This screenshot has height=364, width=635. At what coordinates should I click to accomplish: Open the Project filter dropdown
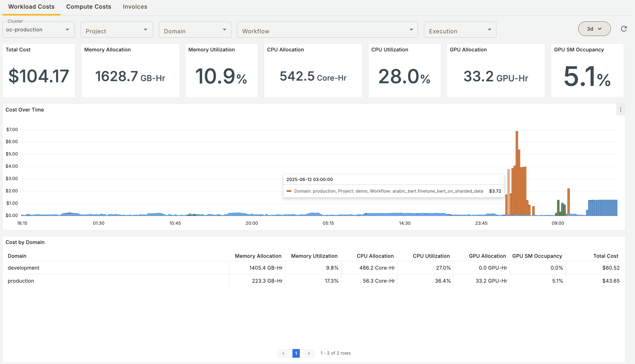(x=117, y=30)
